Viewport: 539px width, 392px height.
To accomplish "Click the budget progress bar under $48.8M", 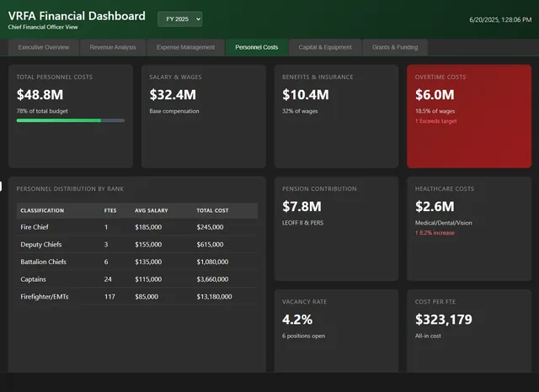I will [x=71, y=120].
